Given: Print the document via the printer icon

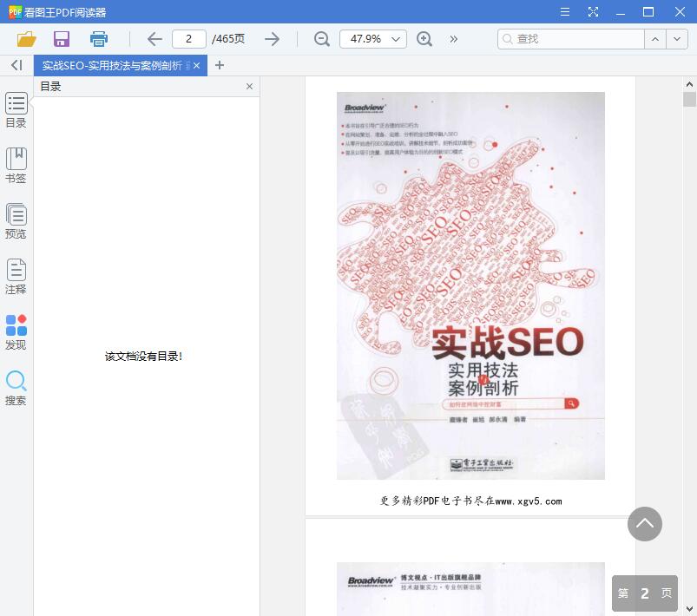Looking at the screenshot, I should [x=98, y=38].
